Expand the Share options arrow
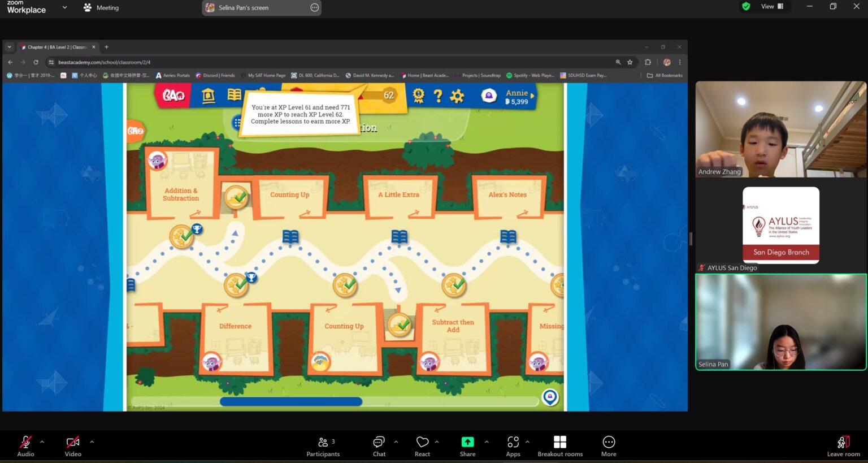 point(487,442)
